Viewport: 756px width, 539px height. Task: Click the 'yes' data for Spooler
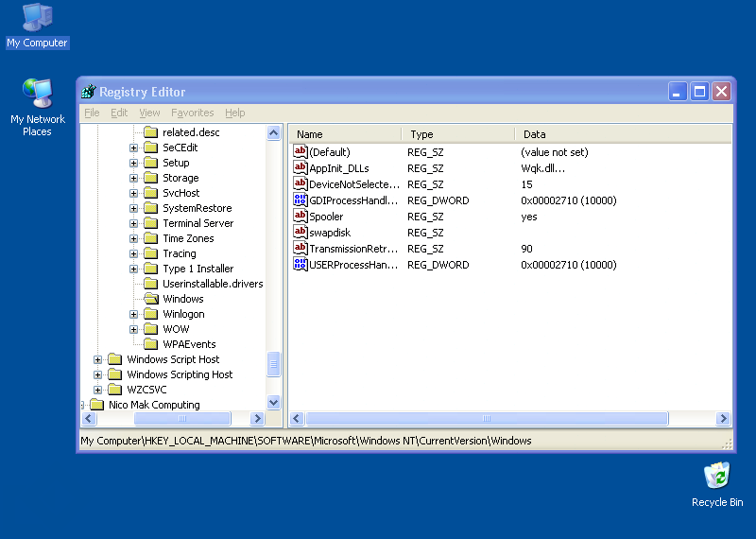[529, 217]
